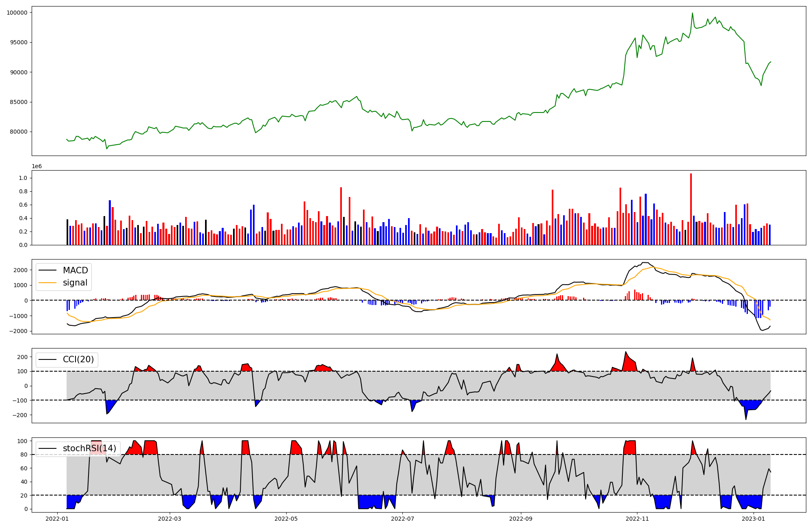Viewport: 812px width, 528px height.
Task: Click the tallest red volume bar
Action: (x=691, y=209)
